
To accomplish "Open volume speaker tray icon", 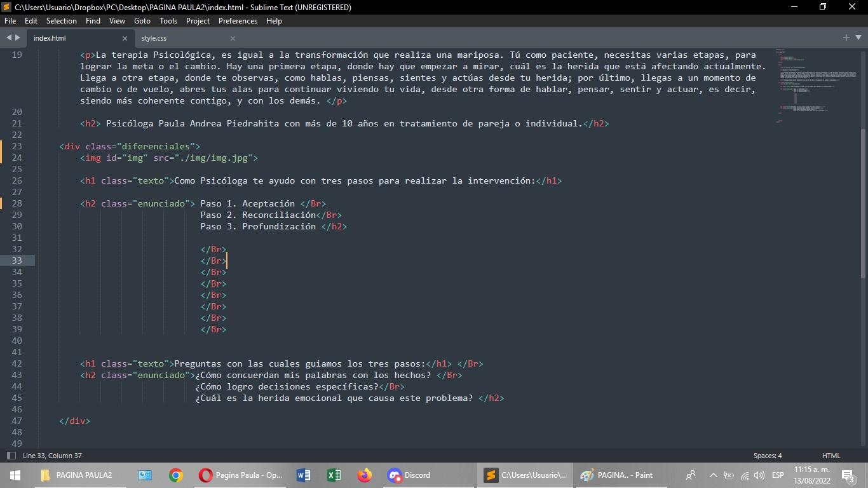I will 759,475.
